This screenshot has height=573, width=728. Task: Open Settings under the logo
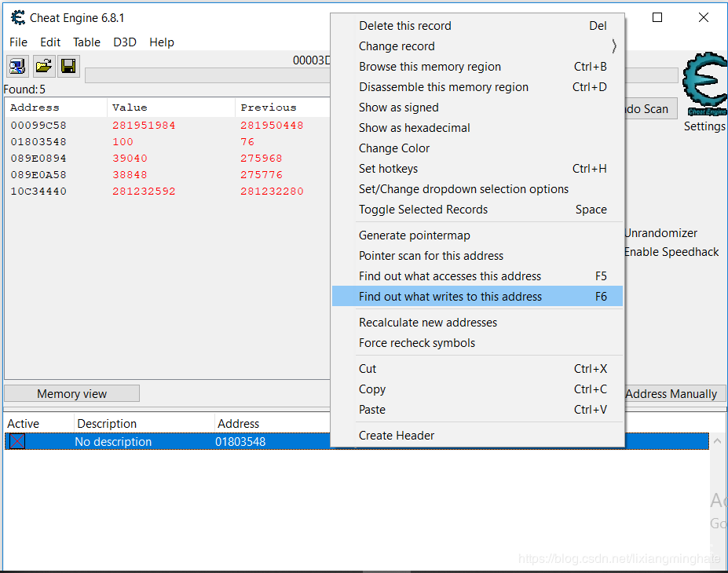[704, 126]
